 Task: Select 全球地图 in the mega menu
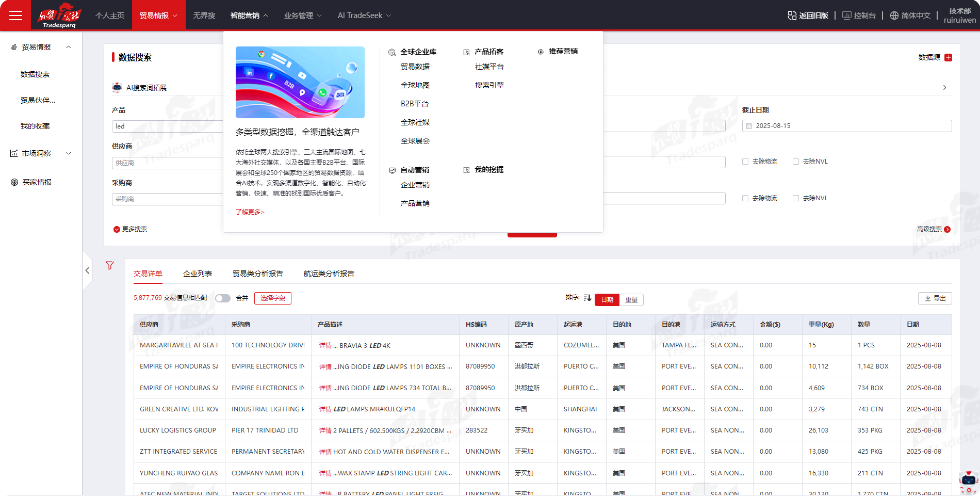(x=415, y=85)
